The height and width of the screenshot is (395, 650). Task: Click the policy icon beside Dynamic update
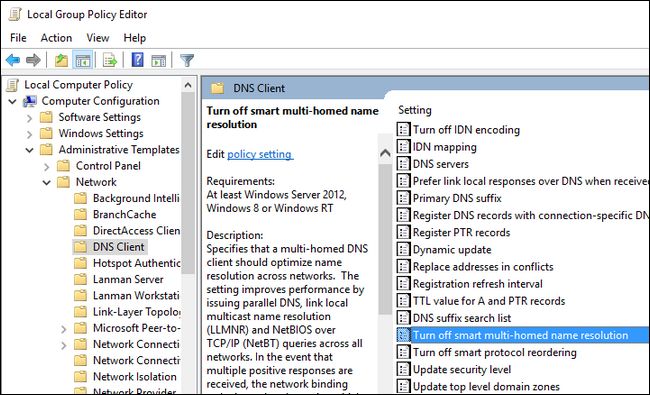403,250
